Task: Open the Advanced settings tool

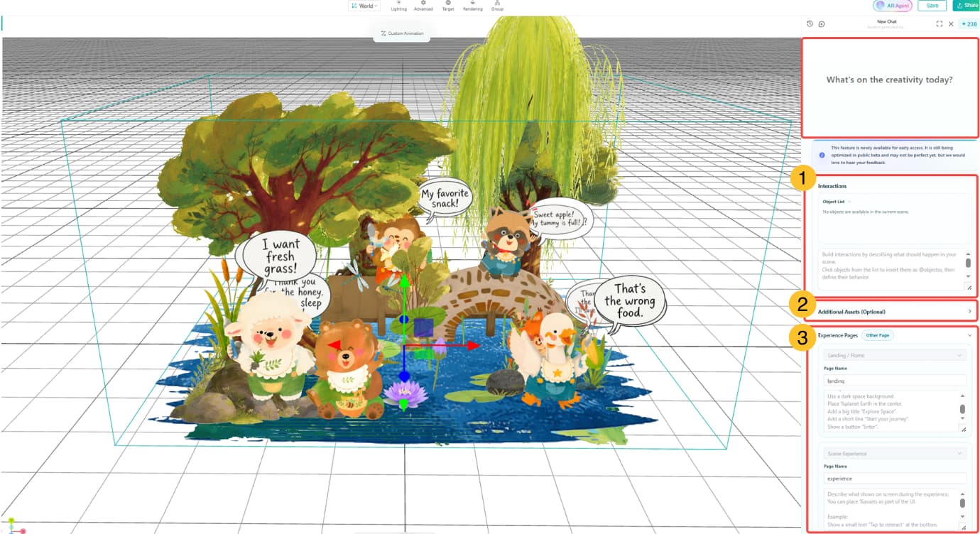Action: [x=423, y=6]
